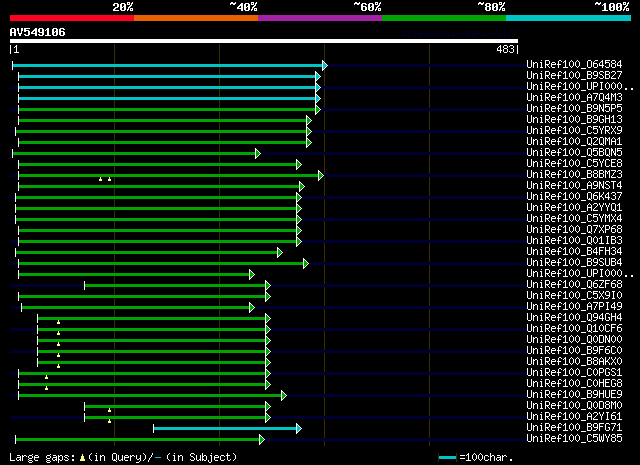Select the UniRef100_A2YI61 label
Image resolution: width=640 pixels, height=465 pixels.
[574, 417]
